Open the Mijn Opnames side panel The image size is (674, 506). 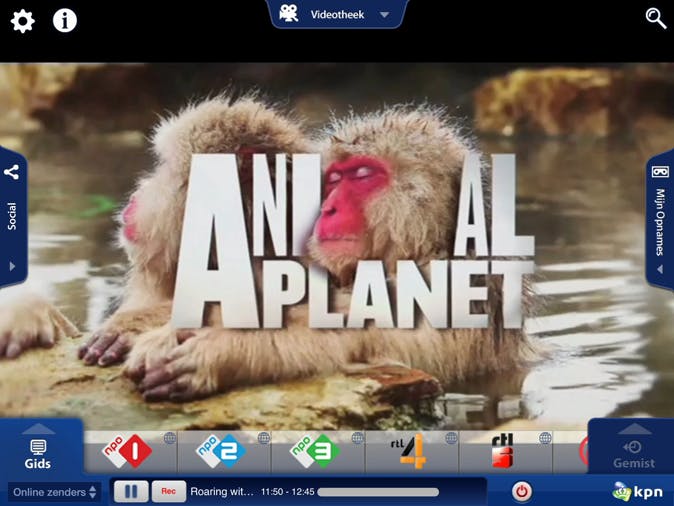click(660, 220)
